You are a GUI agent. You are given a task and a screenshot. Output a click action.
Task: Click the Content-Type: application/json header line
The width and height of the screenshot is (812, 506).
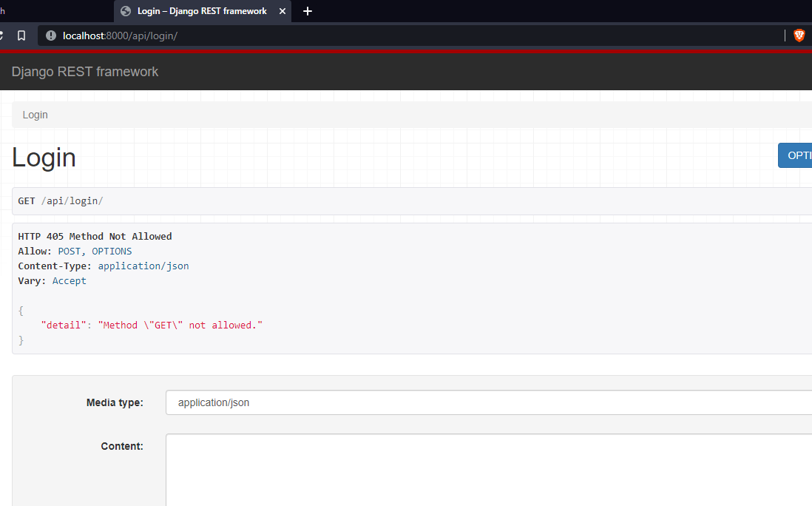tap(104, 266)
